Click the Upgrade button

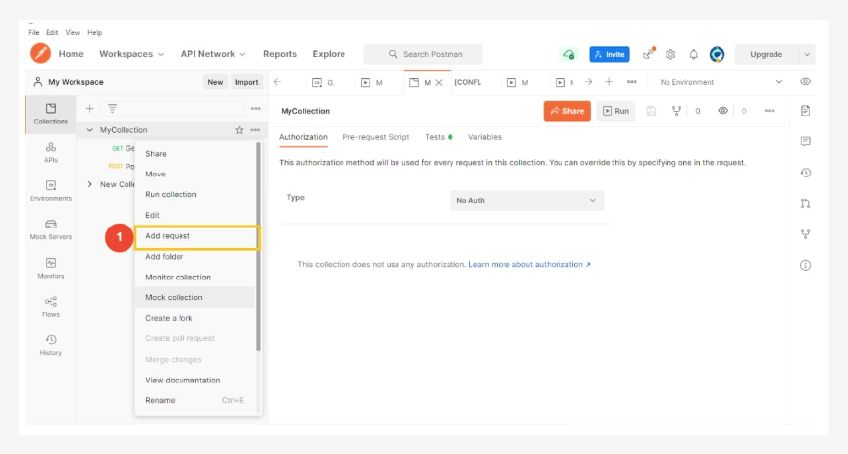coord(766,54)
